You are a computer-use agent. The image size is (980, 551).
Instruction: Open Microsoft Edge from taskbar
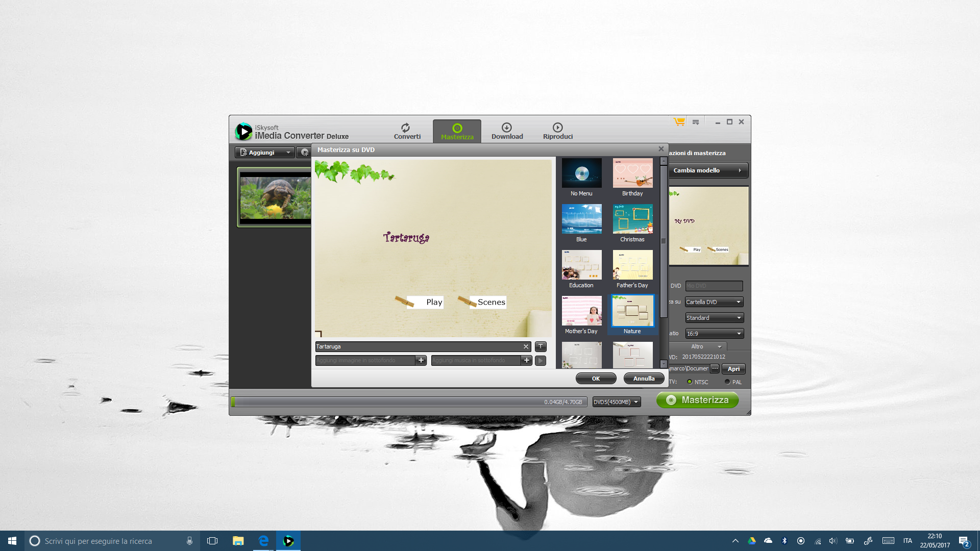[263, 541]
